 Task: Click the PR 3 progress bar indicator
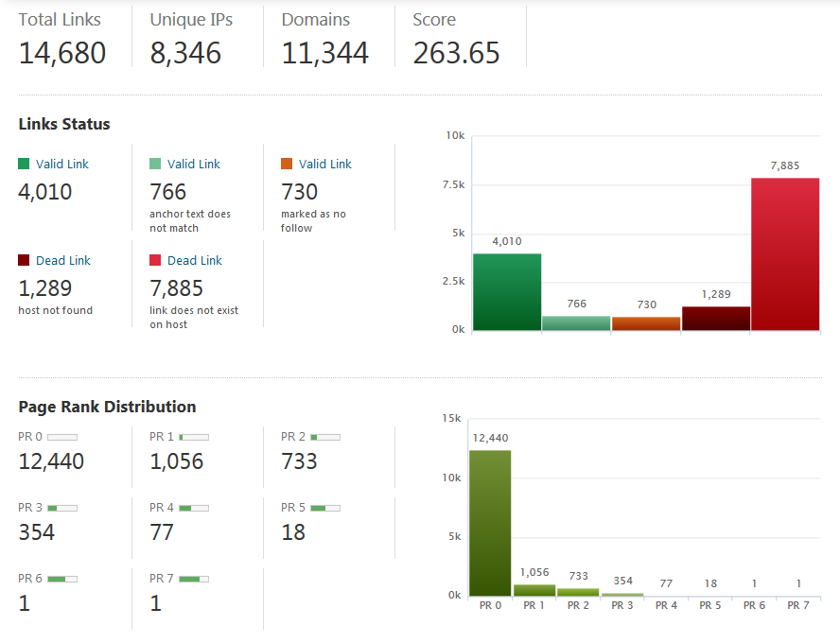point(62,508)
